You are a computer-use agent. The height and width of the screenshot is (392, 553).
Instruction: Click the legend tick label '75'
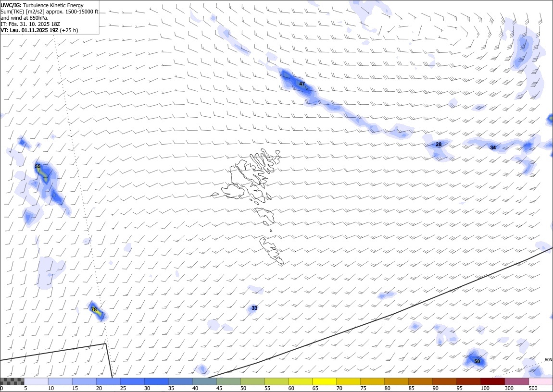(x=364, y=388)
